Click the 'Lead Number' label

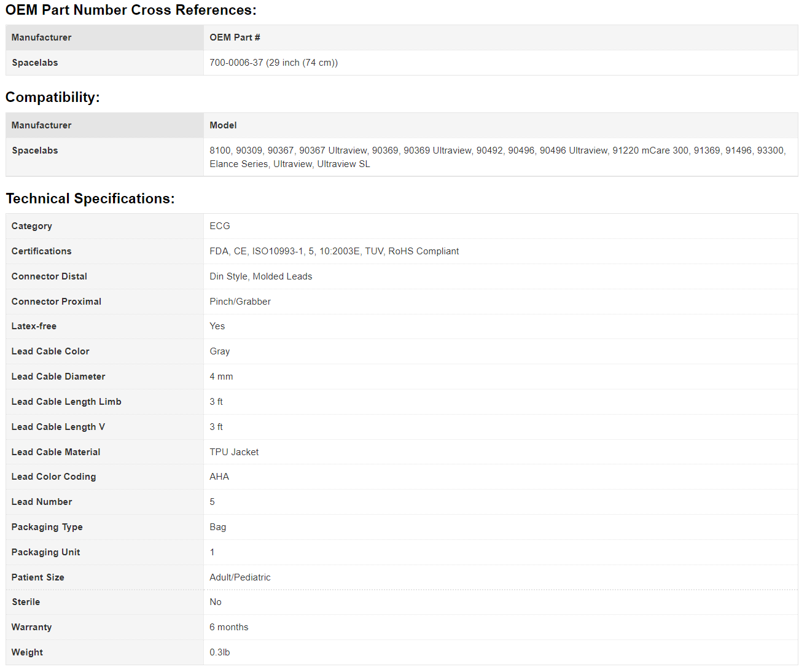pos(42,502)
